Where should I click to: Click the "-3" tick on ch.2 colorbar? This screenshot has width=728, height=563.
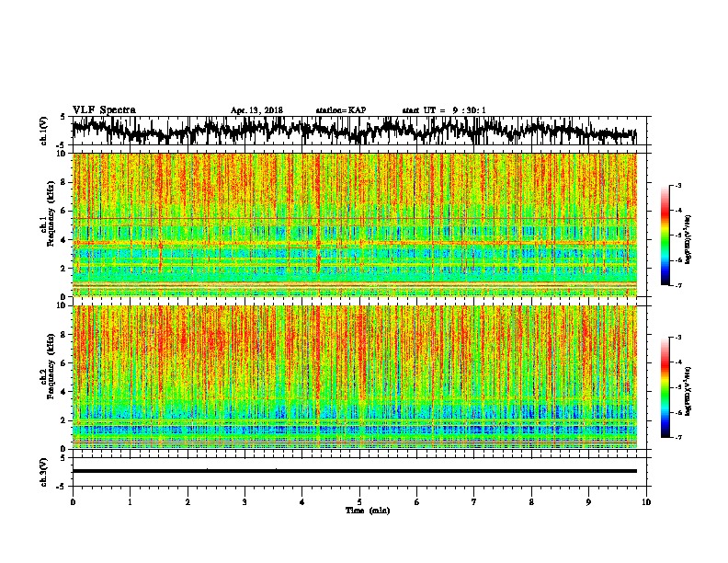tap(677, 338)
